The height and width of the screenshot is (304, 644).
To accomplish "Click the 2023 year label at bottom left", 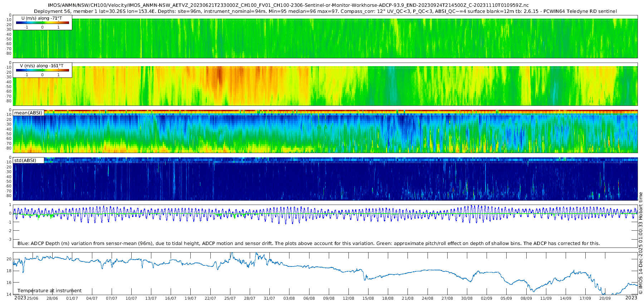I will click(x=20, y=298).
